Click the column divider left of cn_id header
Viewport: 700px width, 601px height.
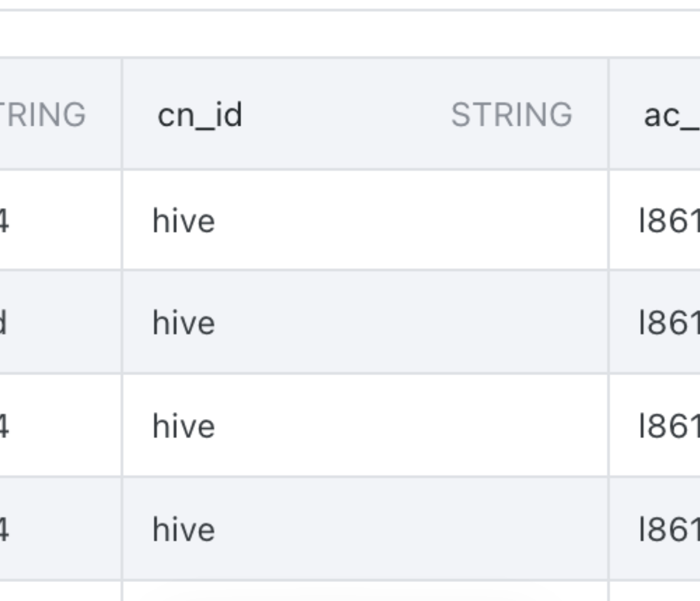click(x=122, y=115)
